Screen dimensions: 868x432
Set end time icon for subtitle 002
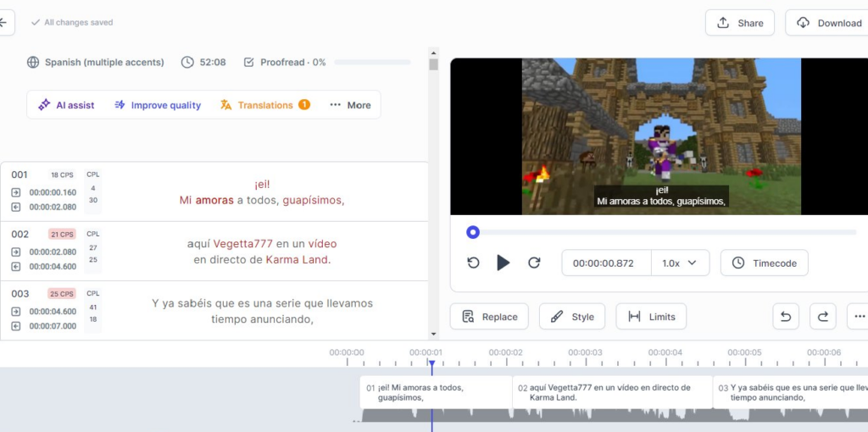(16, 266)
